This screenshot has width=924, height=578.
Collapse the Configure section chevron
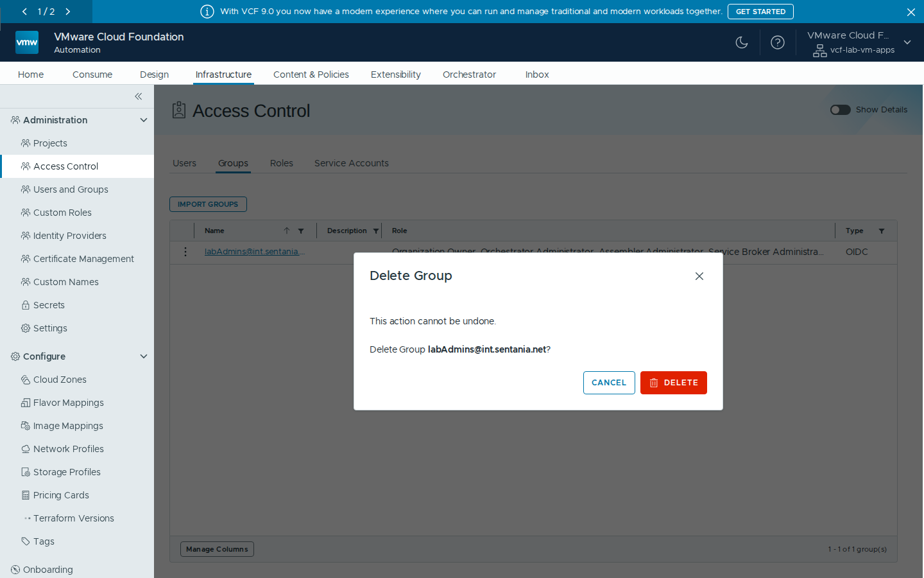coord(144,356)
